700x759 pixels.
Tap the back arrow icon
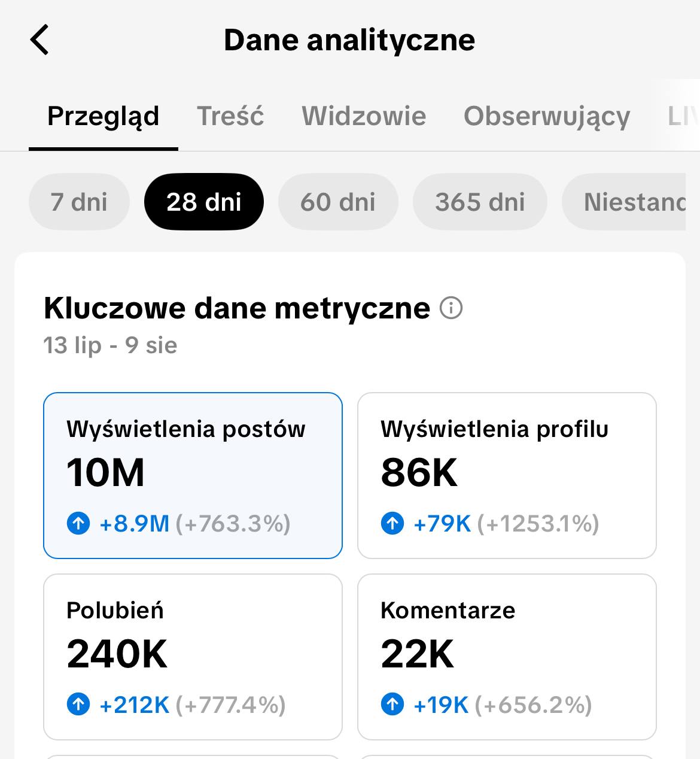39,40
